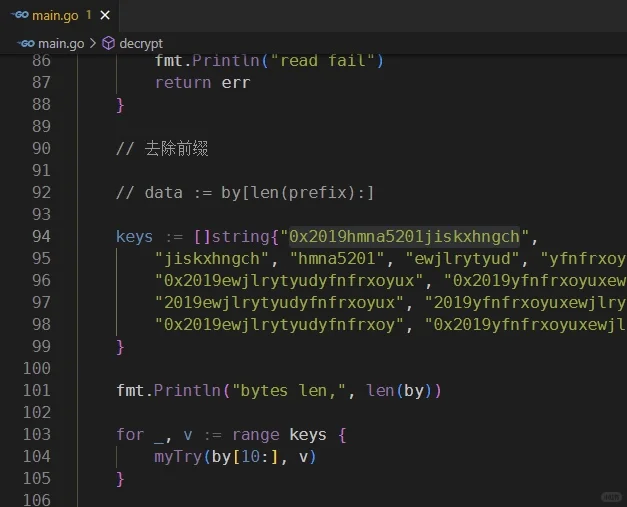This screenshot has height=507, width=627.
Task: Click the Chinese comment 去除前缀
Action: click(176, 148)
